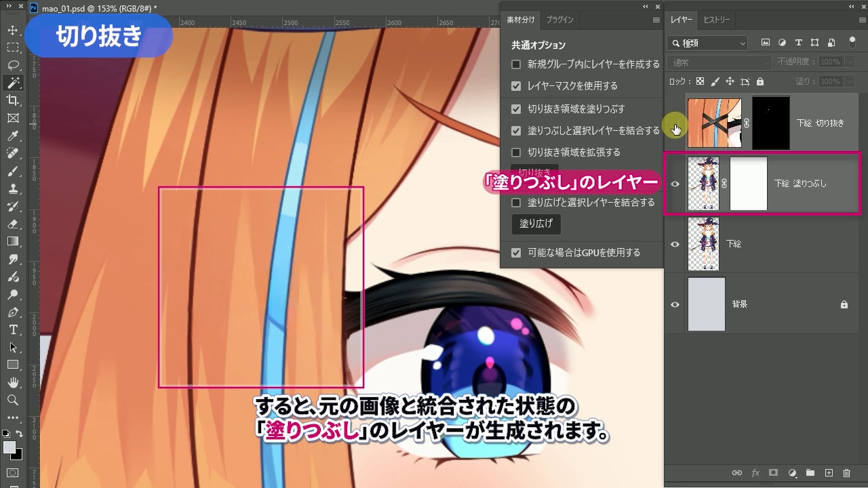Hide the 下絵 layer
This screenshot has width=868, height=488.
675,244
